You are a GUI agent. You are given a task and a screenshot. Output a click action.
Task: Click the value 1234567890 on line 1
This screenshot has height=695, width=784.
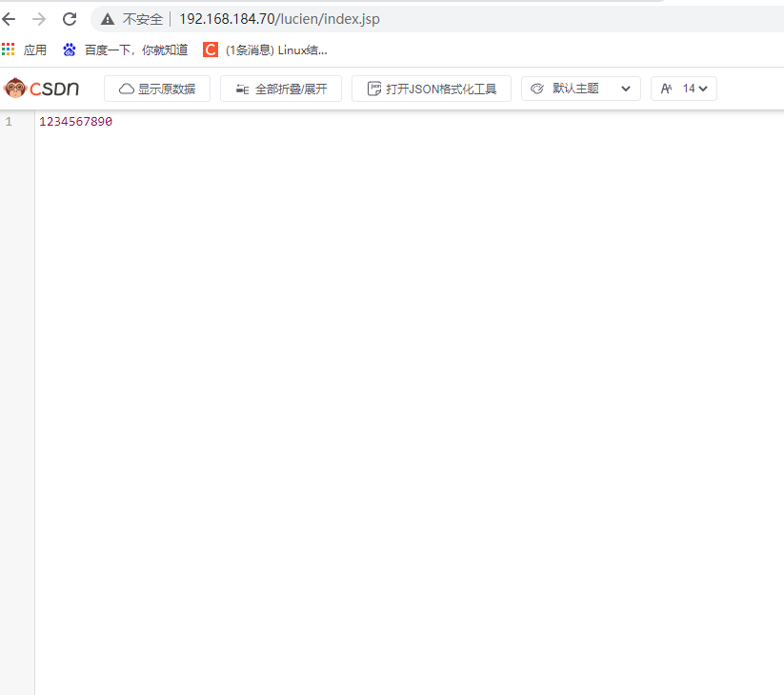76,122
